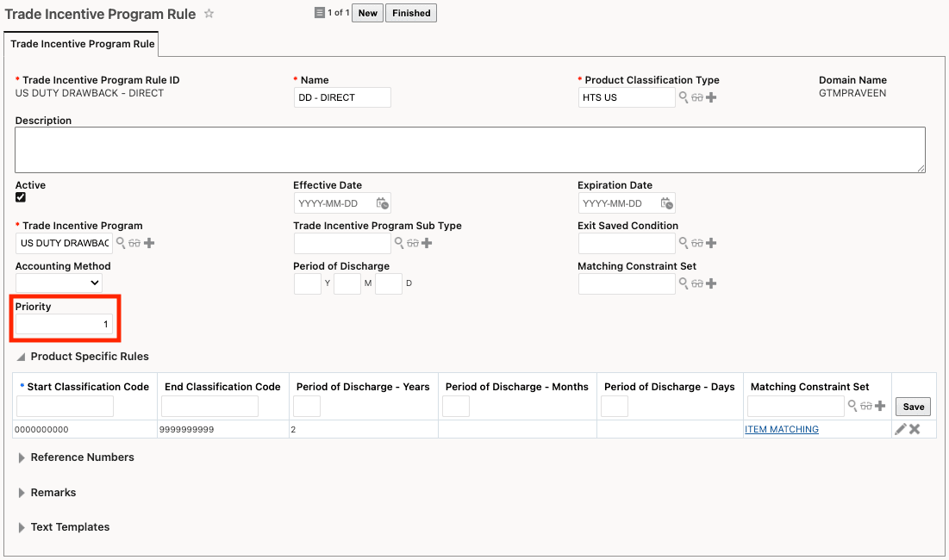Image resolution: width=949 pixels, height=560 pixels.
Task: Click the Period of Discharge months box
Action: 347,283
